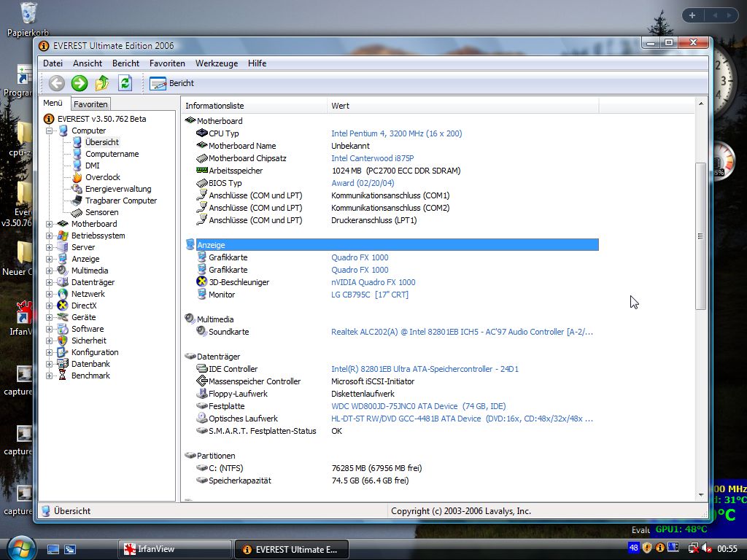Open the HL-DT-ST RW/DVD optical drive link
747x560 pixels.
point(462,419)
